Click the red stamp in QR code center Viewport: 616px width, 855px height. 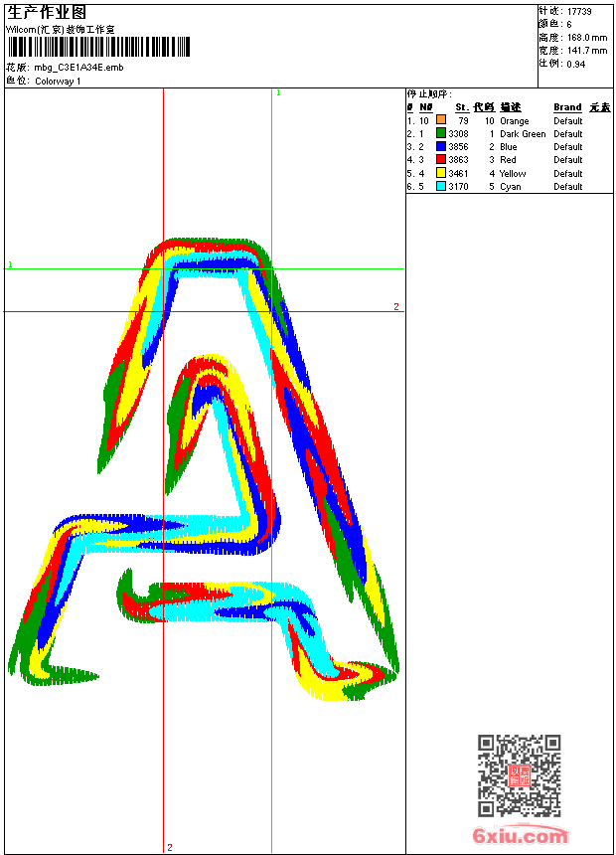coord(520,776)
